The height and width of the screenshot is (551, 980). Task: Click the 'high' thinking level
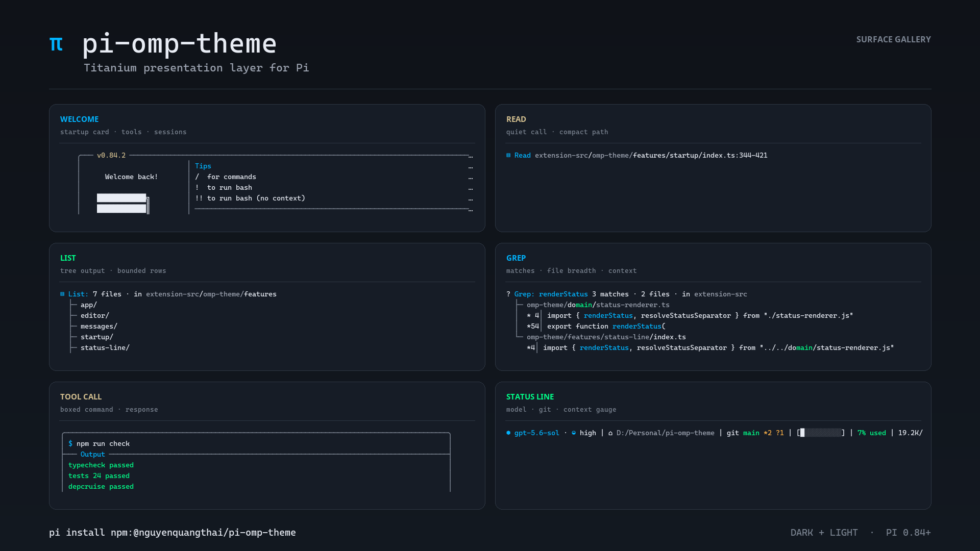[588, 433]
